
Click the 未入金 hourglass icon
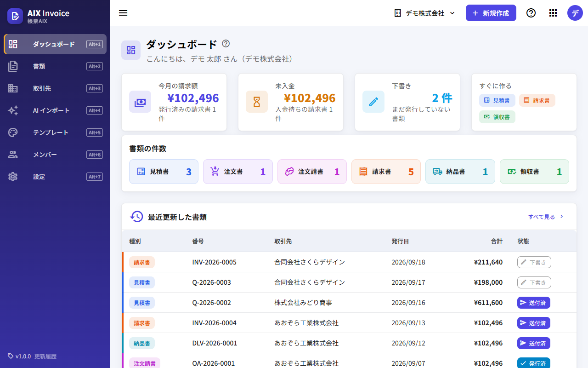[257, 102]
